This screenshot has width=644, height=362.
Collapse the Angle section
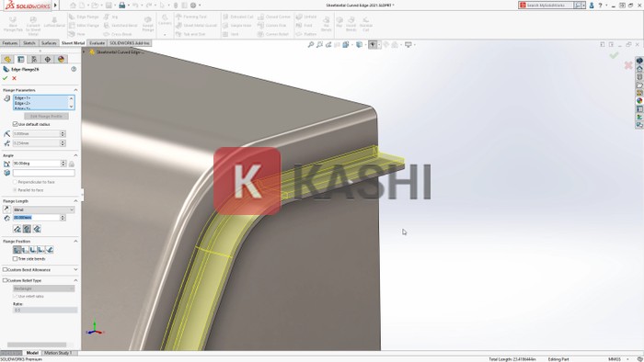tap(75, 155)
